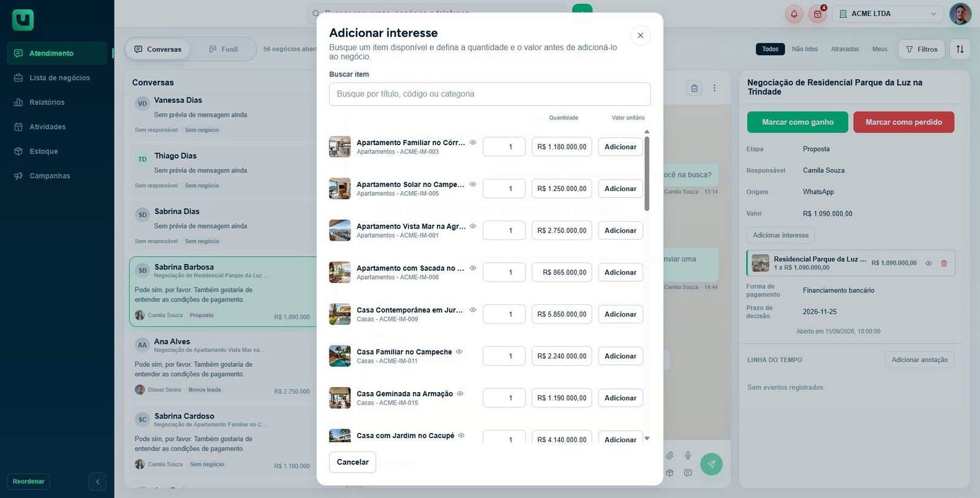Screen dimensions: 980x498
Task: Click the green send message button
Action: (711, 464)
